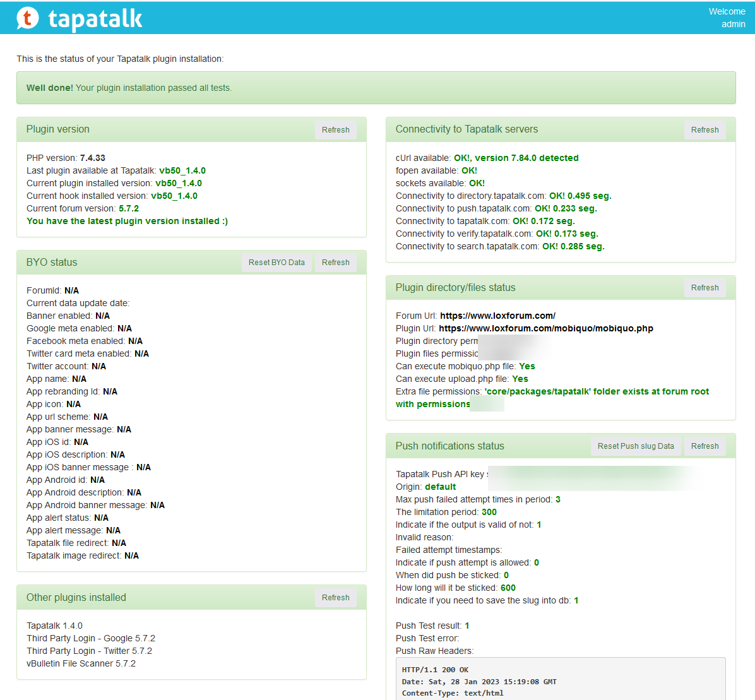Click 'You have the latest plugin version installed'
Viewport: 755px width, 700px height.
pyautogui.click(x=127, y=221)
